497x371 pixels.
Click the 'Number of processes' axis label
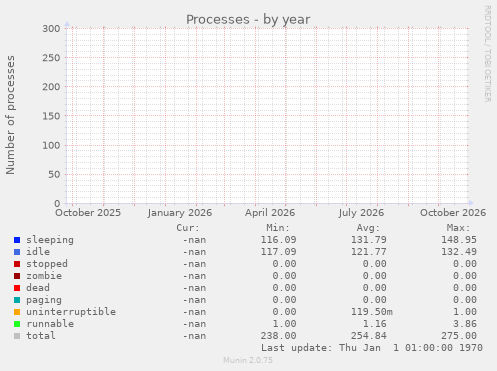(10, 115)
